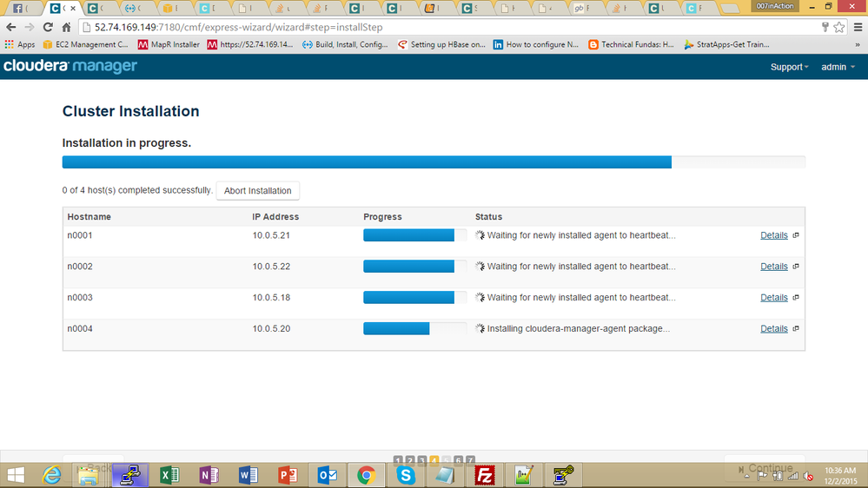The width and height of the screenshot is (868, 488).
Task: Click the taskbar volume muted icon
Action: (808, 476)
